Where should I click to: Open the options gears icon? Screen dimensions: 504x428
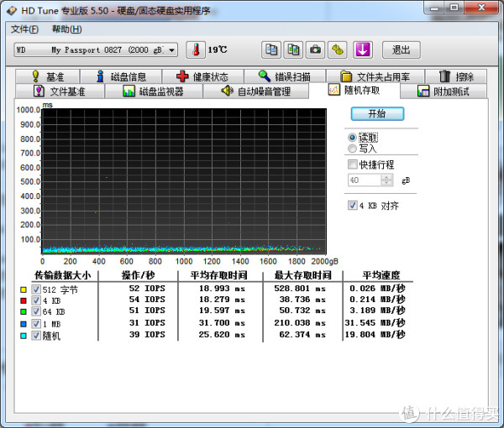[338, 50]
